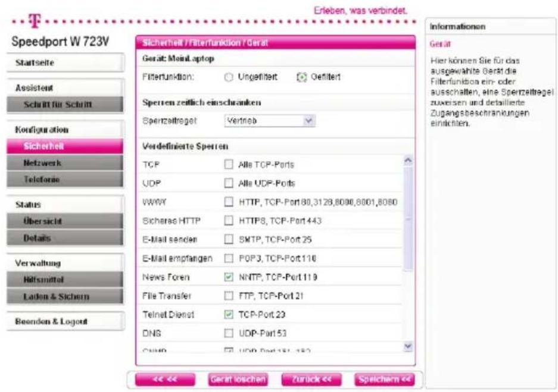Open Schritt für Schritt assistant
Viewport: 558px width, 392px height.
[x=66, y=105]
